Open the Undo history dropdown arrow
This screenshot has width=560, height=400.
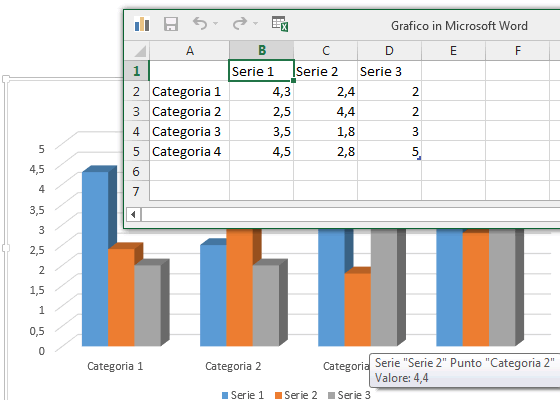(215, 24)
